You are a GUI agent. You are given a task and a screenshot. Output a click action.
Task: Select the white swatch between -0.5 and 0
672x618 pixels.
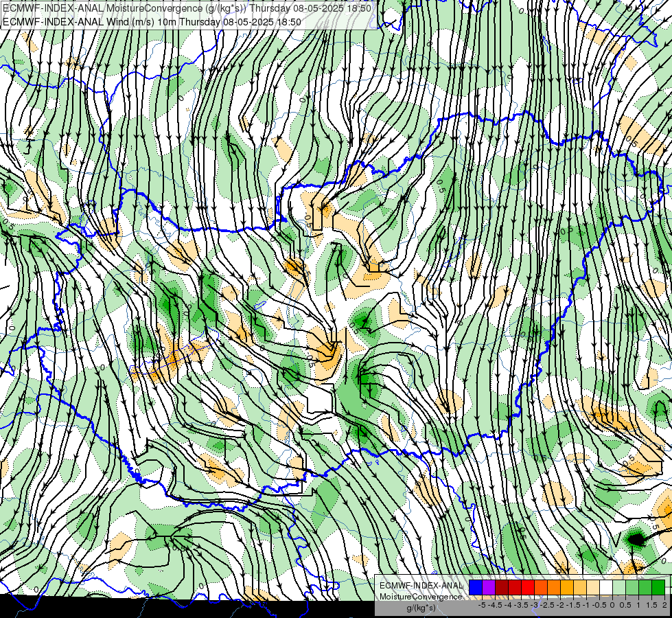[606, 588]
